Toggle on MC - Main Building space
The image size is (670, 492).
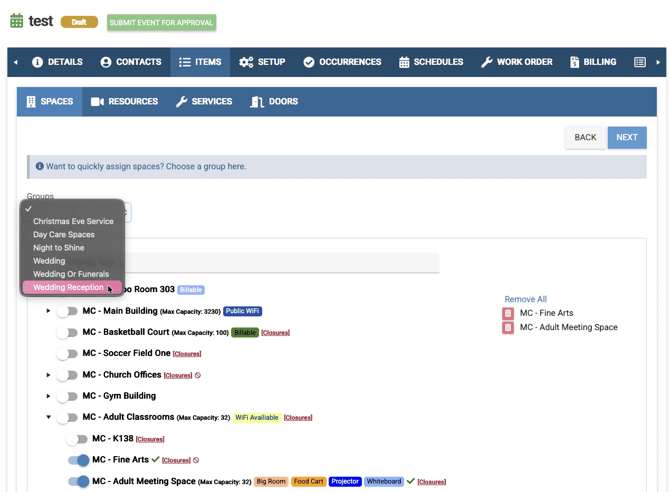pos(67,311)
